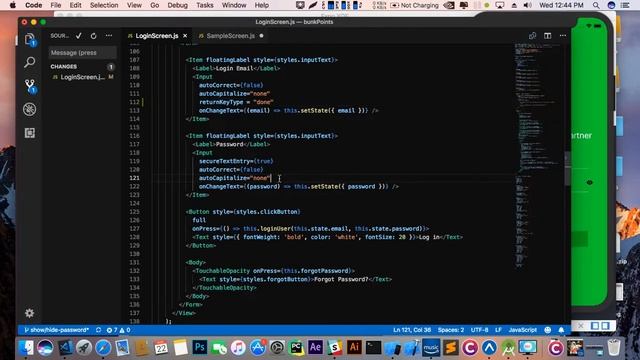This screenshot has width=640, height=360.
Task: Open App Store from the dock
Action: 258,348
